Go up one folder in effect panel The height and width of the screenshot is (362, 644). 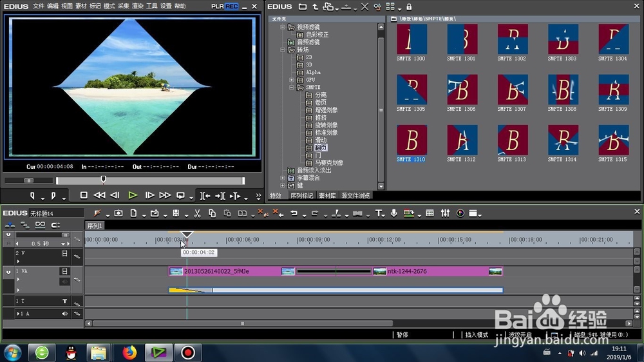(x=316, y=7)
